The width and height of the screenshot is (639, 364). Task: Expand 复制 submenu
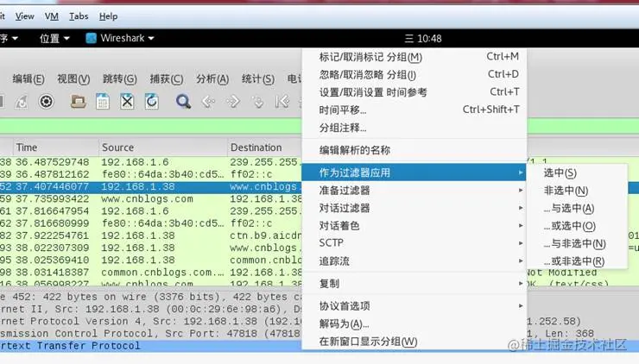[x=414, y=284]
